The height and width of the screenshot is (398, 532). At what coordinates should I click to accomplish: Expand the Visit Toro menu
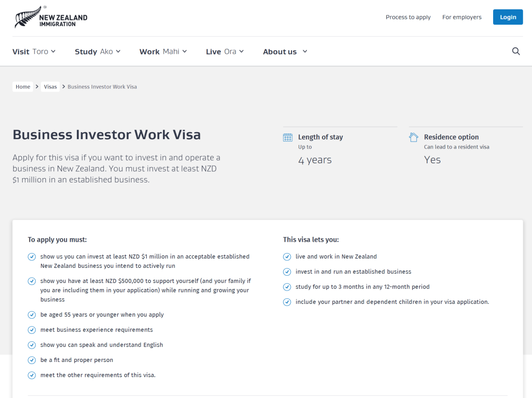pos(34,51)
